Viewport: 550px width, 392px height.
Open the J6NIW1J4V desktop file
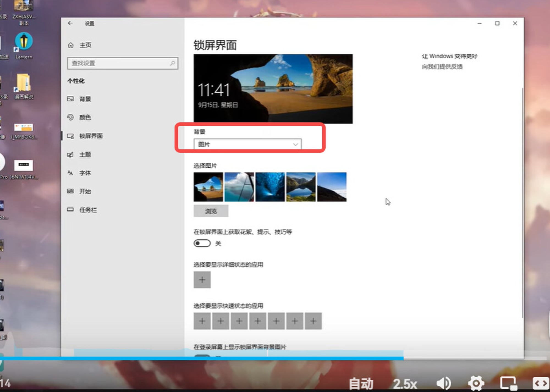click(24, 169)
